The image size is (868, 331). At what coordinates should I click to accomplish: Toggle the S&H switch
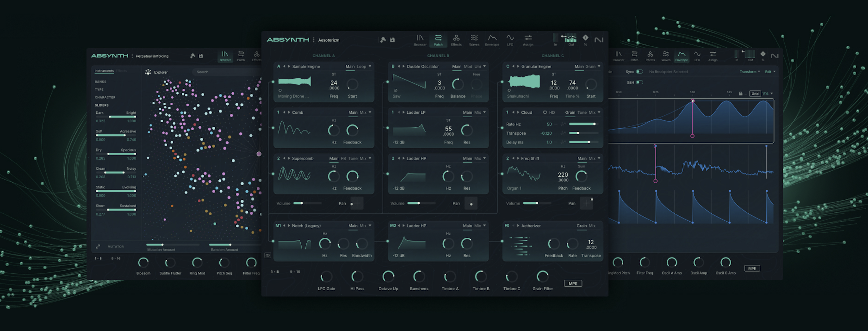(639, 83)
